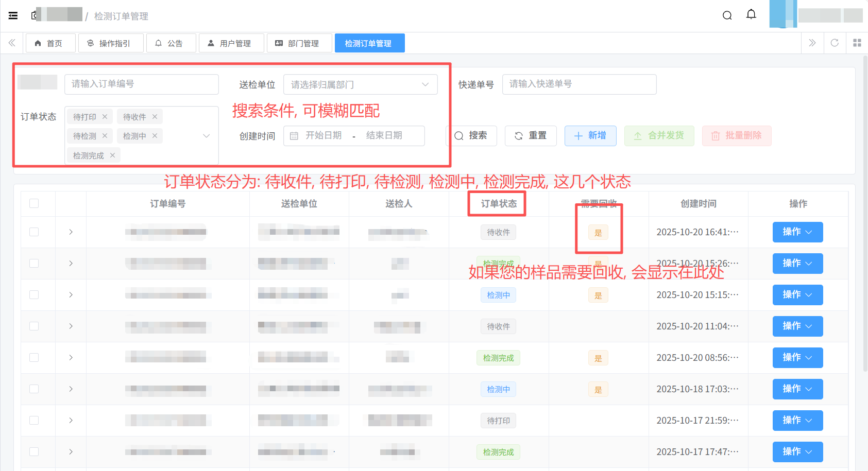Click the 重置 button

tap(530, 135)
